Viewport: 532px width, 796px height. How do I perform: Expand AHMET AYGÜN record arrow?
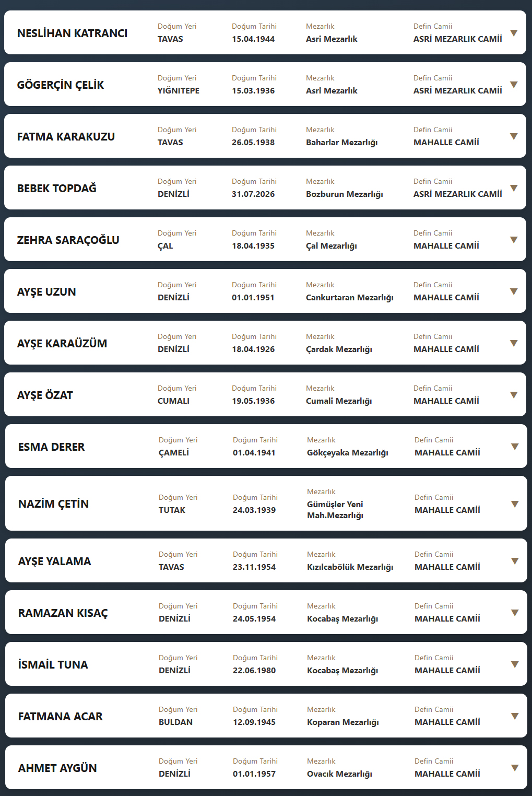coord(515,768)
